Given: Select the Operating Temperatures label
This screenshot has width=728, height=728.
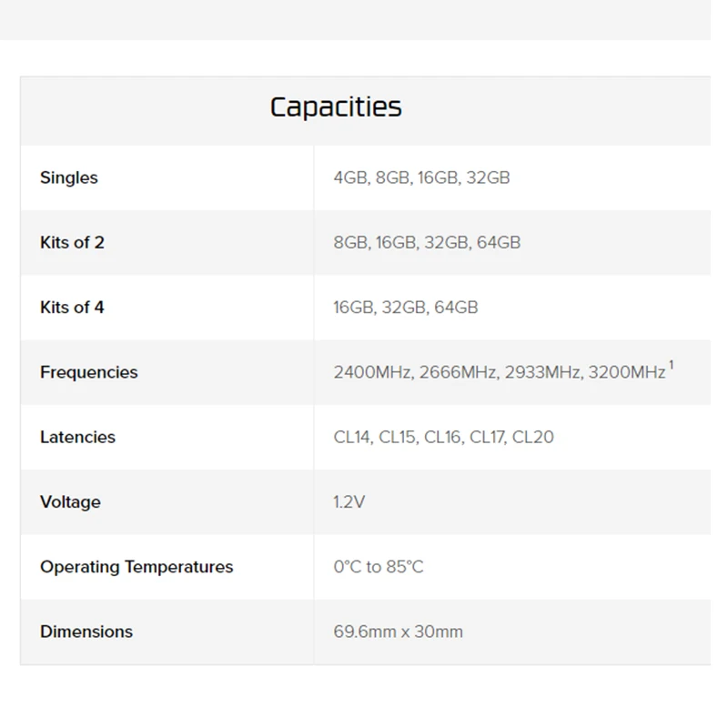Looking at the screenshot, I should (136, 567).
